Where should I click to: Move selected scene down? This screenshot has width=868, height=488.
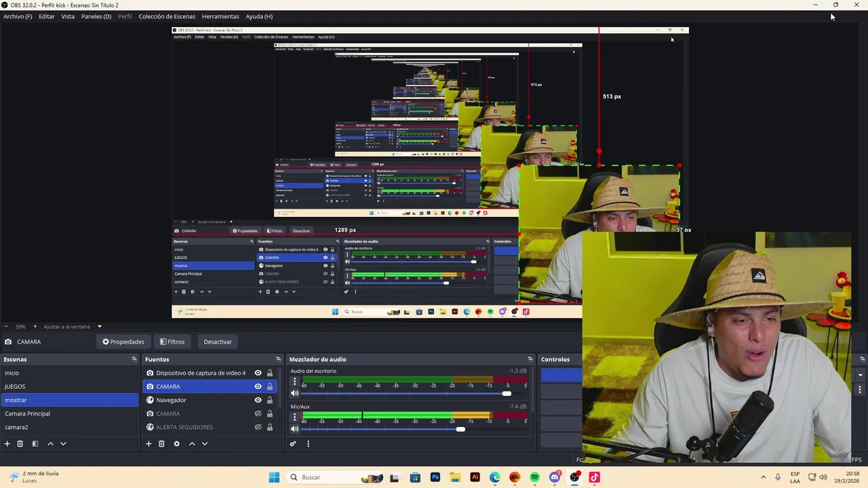point(63,444)
